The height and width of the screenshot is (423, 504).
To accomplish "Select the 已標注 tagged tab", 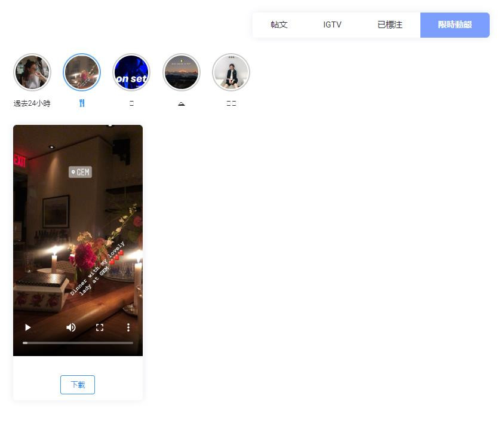I will [389, 24].
